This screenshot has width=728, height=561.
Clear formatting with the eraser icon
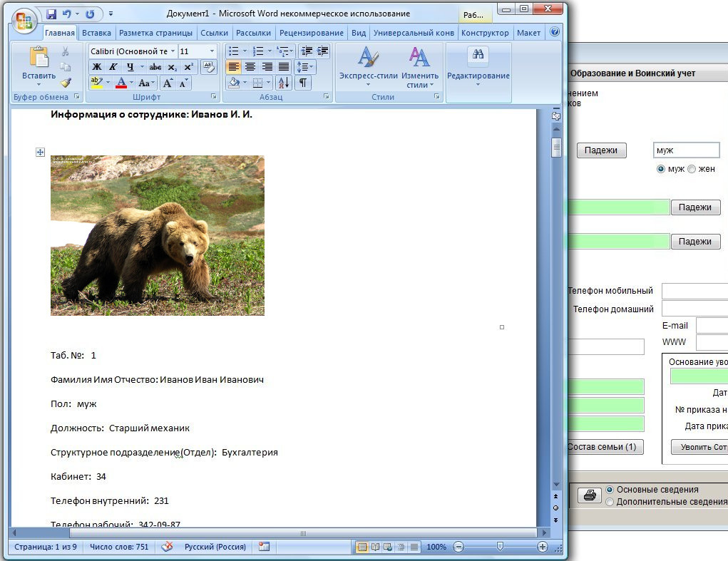208,67
